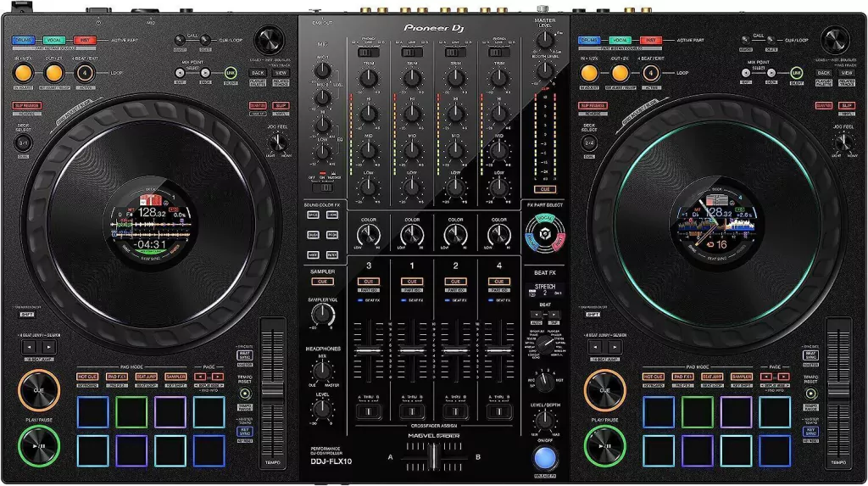
Task: Click the left deck browse rotary selector knob
Action: pos(270,40)
